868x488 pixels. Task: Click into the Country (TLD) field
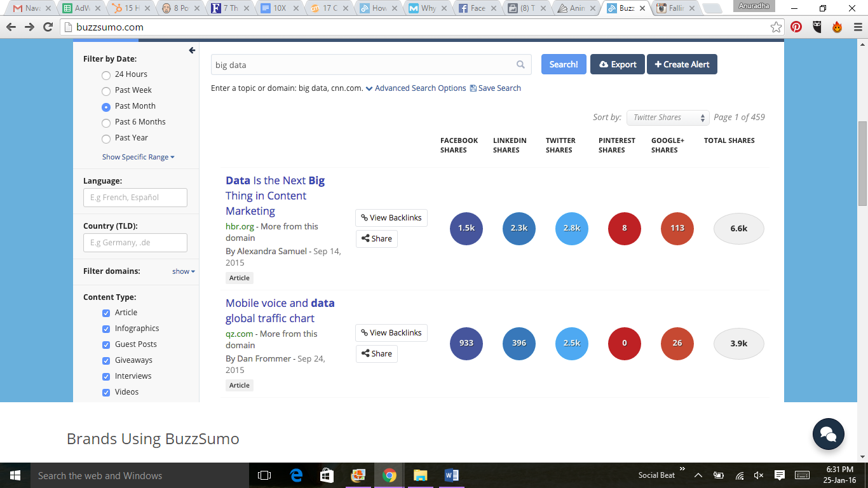135,243
